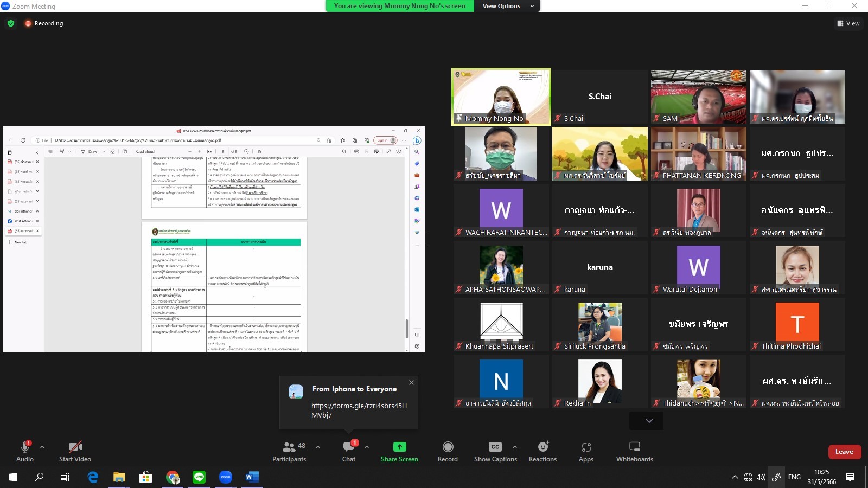Image resolution: width=868 pixels, height=488 pixels.
Task: Open the View layout menu
Action: pos(848,23)
